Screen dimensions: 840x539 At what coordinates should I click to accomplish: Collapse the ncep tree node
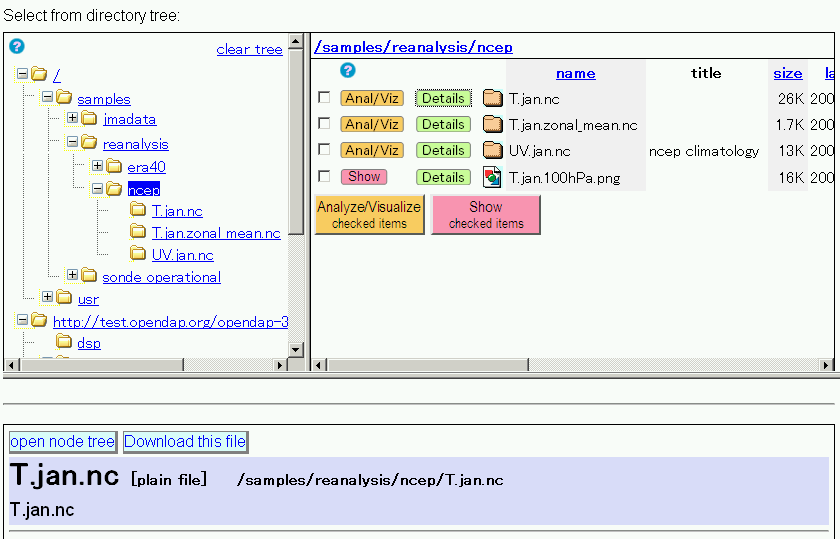(x=97, y=188)
